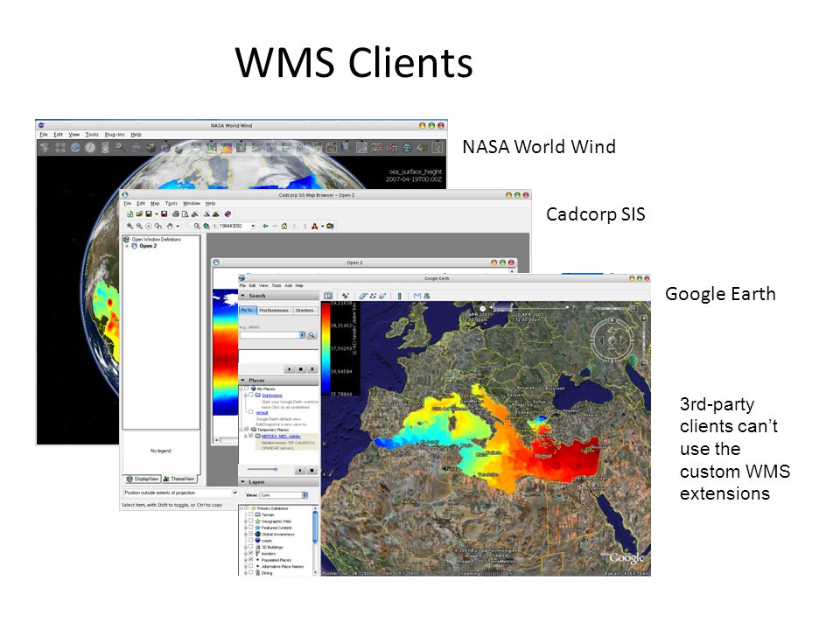840x630 pixels.
Task: Toggle MERSEA_MED_salinity layer checkbox
Action: 251,436
